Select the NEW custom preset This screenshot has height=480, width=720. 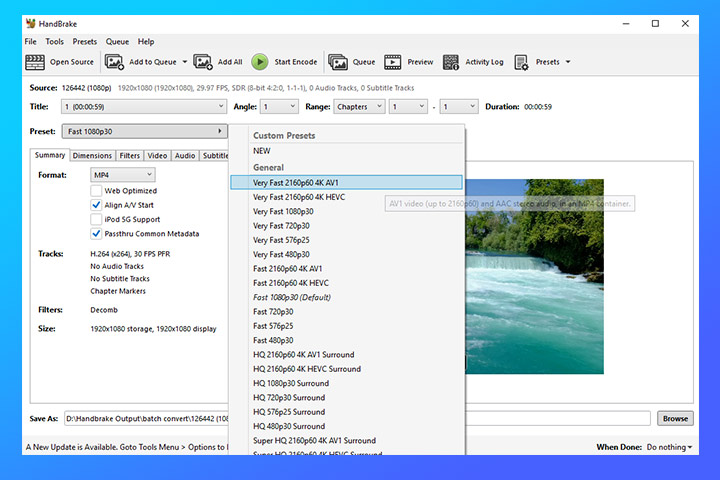347,151
